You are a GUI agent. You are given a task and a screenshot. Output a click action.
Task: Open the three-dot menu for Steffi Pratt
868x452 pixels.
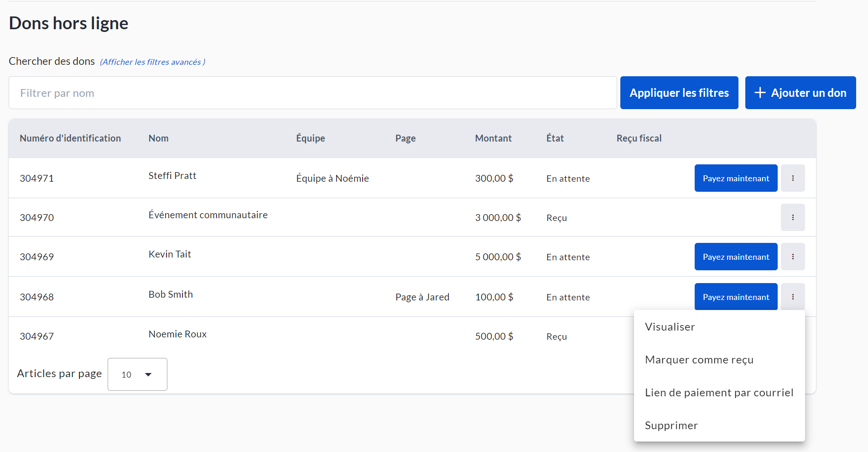(792, 178)
